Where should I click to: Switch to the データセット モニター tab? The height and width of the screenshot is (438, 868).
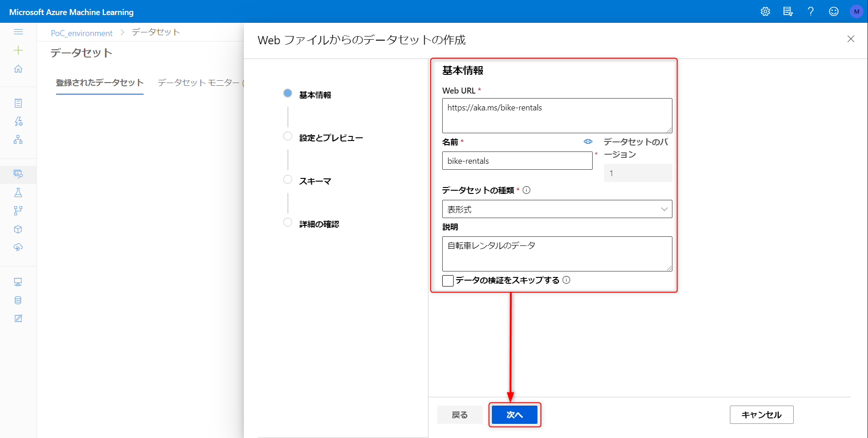[201, 83]
